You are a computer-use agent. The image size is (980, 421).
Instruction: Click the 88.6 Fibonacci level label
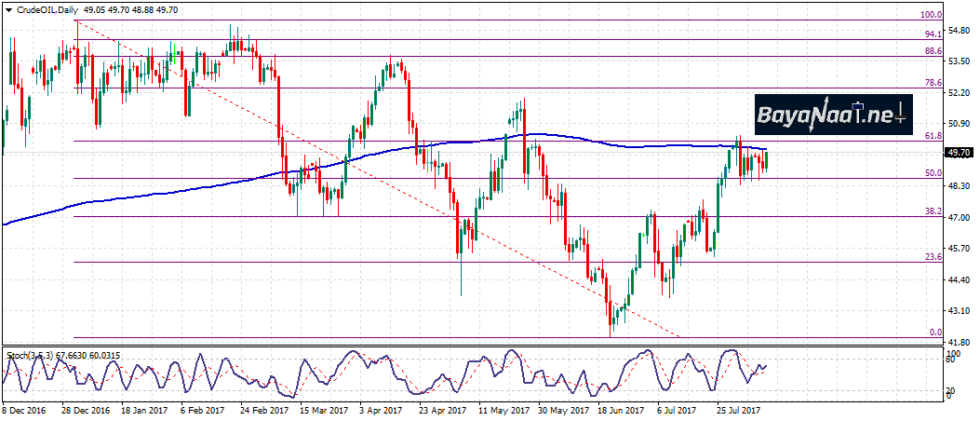(933, 51)
